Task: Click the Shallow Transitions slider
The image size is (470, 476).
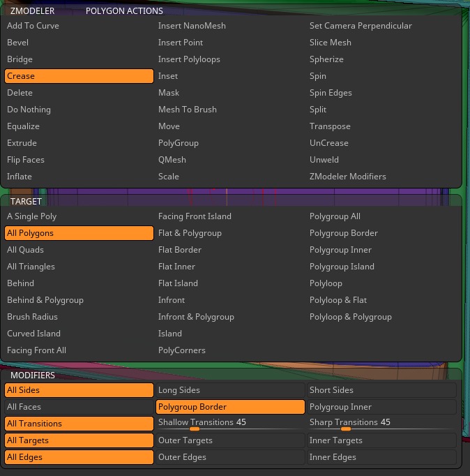Action: [230, 424]
